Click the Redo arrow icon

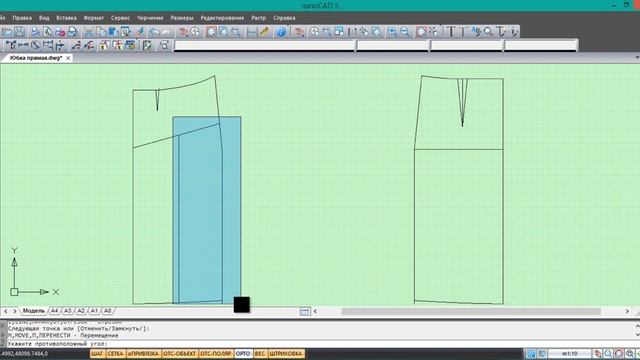pyautogui.click(x=166, y=32)
